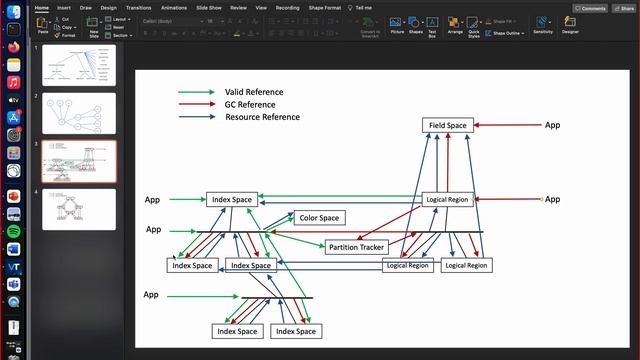The image size is (640, 360).
Task: Select the Field Space box
Action: tap(448, 125)
